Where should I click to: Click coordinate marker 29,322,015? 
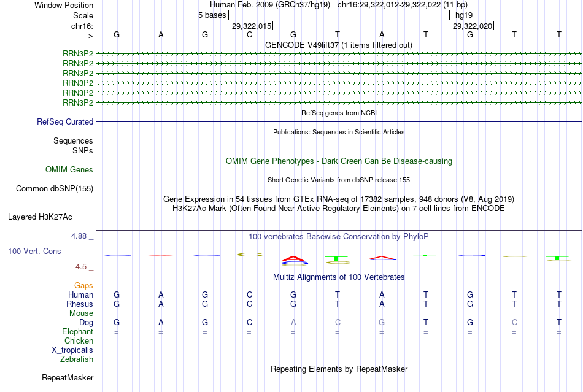click(252, 26)
